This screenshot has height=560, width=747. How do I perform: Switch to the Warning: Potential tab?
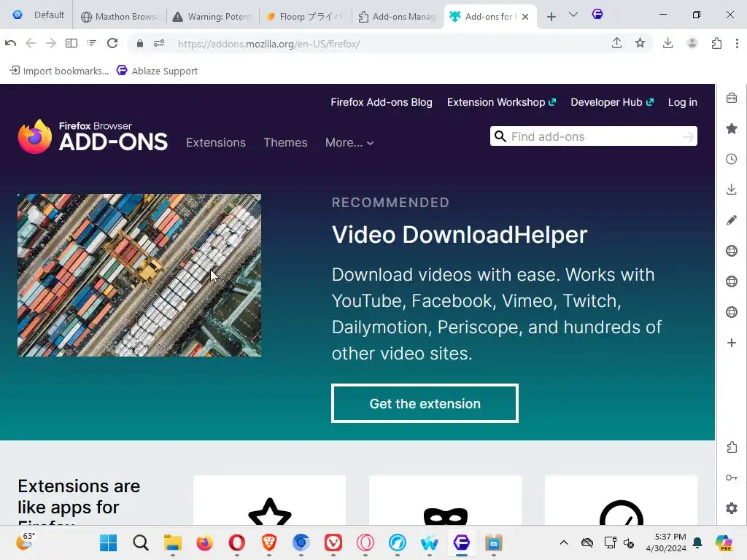pyautogui.click(x=212, y=17)
